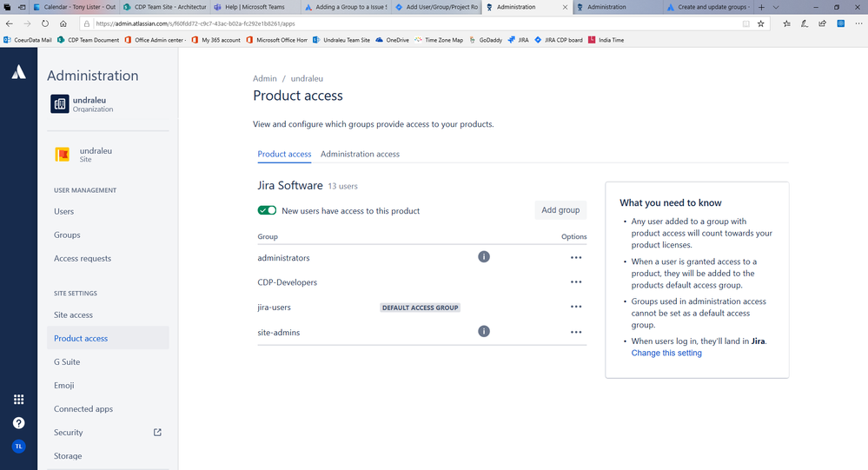868x470 pixels.
Task: Open the Time Zone Map bookmark
Action: [x=439, y=40]
